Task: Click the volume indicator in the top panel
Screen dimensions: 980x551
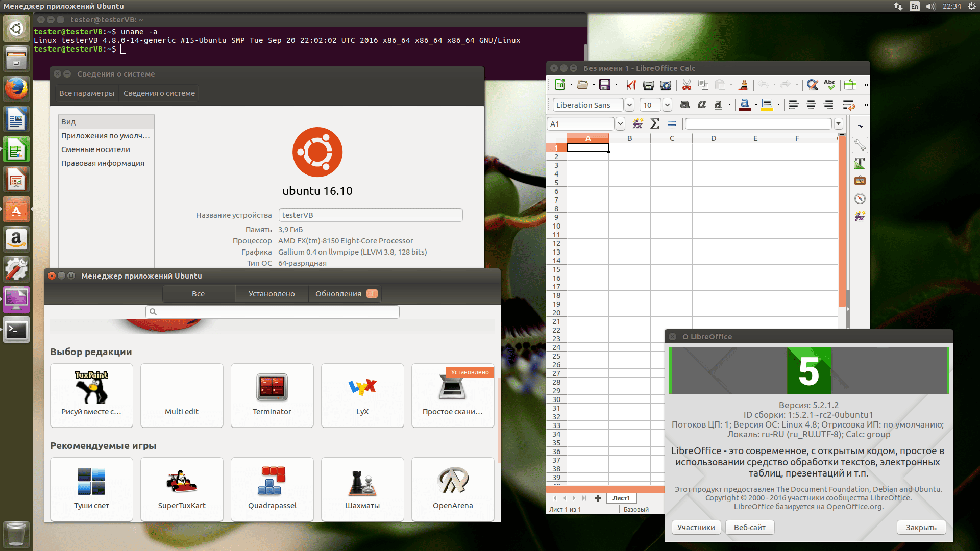Action: coord(931,6)
